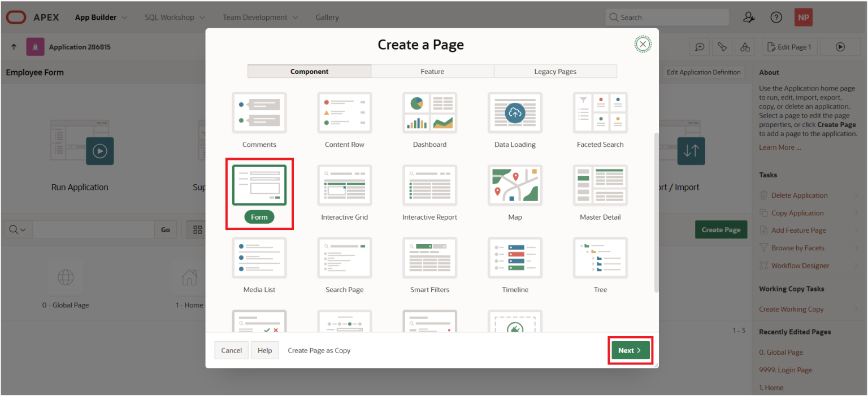This screenshot has width=868, height=396.
Task: Open the Team Development dropdown
Action: (x=260, y=17)
